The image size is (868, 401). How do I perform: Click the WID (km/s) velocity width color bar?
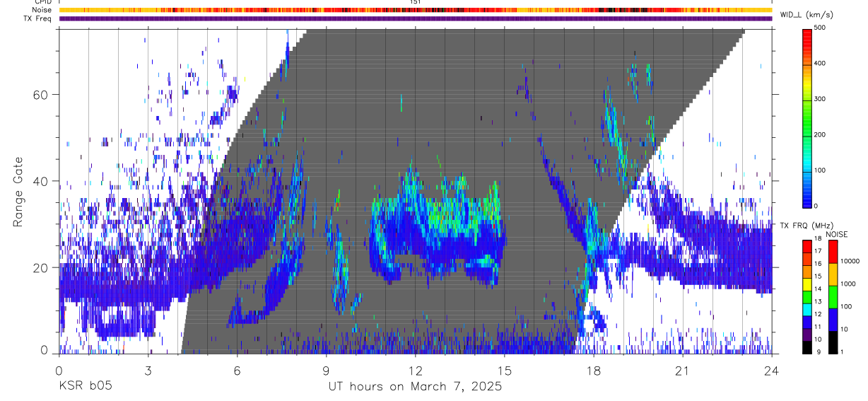807,117
